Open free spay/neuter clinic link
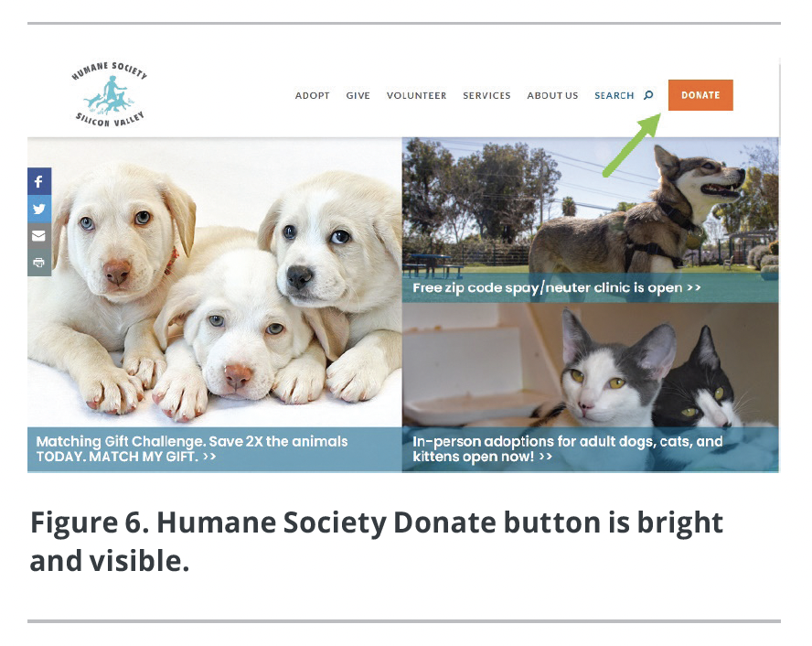The image size is (812, 646). (x=557, y=287)
